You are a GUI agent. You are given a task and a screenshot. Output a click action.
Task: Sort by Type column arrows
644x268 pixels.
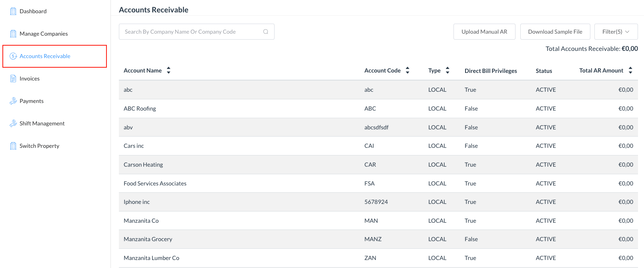point(447,71)
